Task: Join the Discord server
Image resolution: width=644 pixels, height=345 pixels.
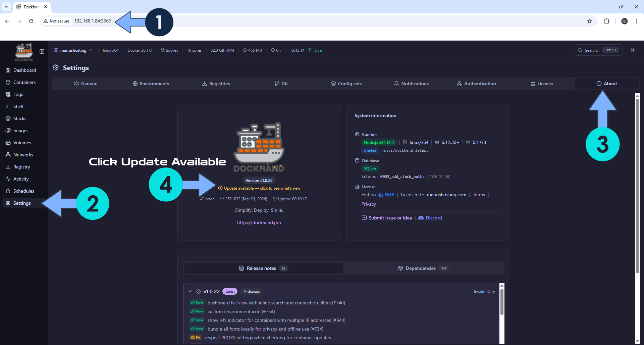Action: pyautogui.click(x=433, y=218)
